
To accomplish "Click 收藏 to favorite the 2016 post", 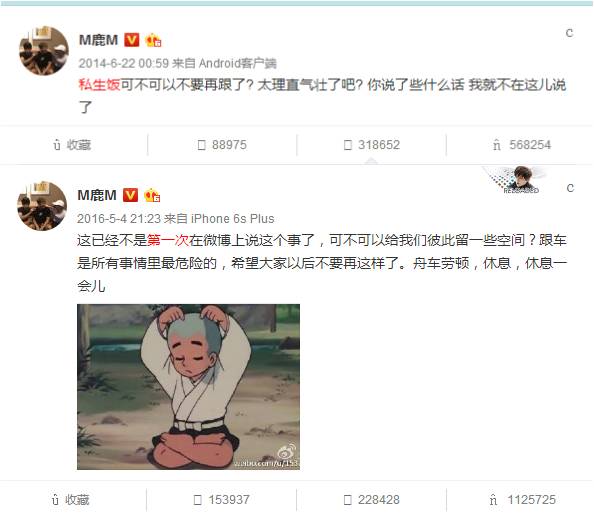I will click(x=70, y=500).
